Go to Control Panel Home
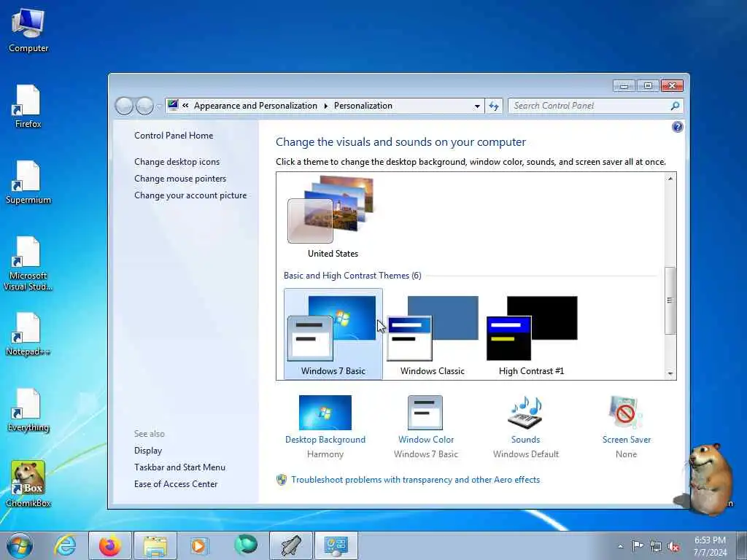The image size is (747, 560). [174, 136]
